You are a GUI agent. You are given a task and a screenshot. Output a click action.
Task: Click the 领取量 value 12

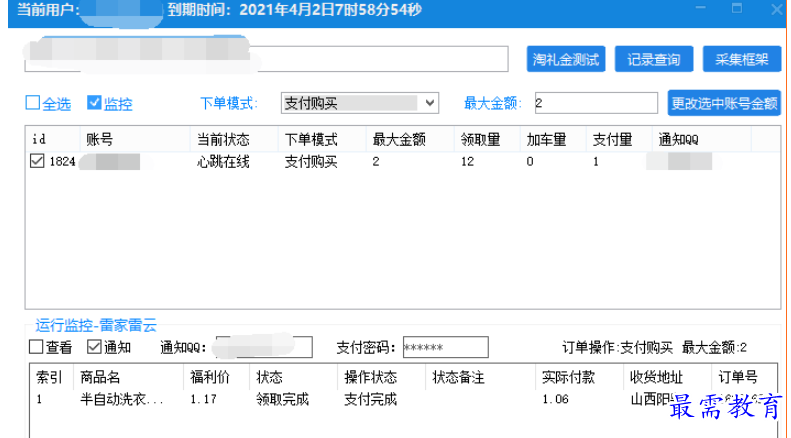point(468,161)
